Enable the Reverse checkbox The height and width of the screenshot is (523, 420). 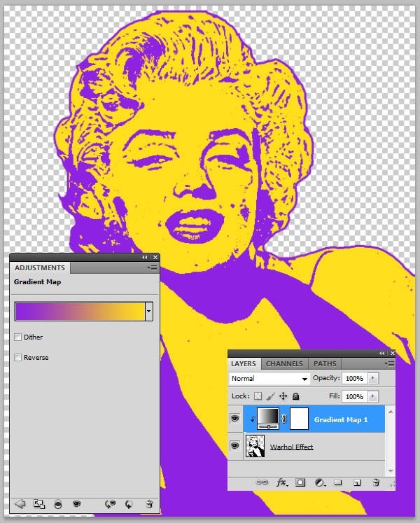click(17, 357)
